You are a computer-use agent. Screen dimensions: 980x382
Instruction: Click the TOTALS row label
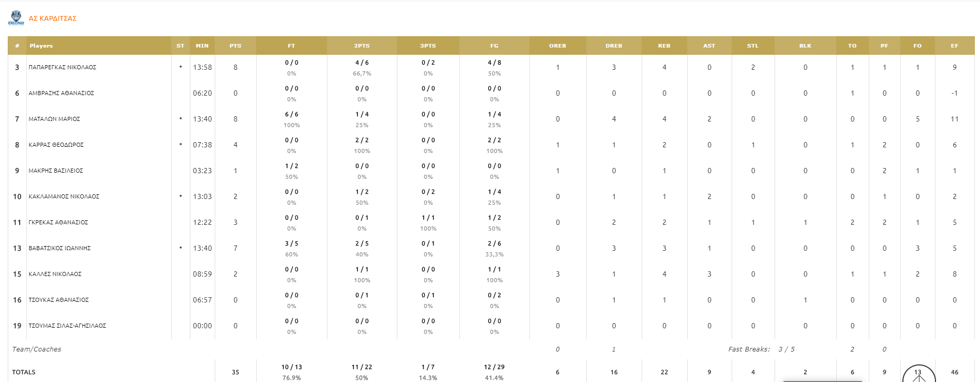[24, 372]
